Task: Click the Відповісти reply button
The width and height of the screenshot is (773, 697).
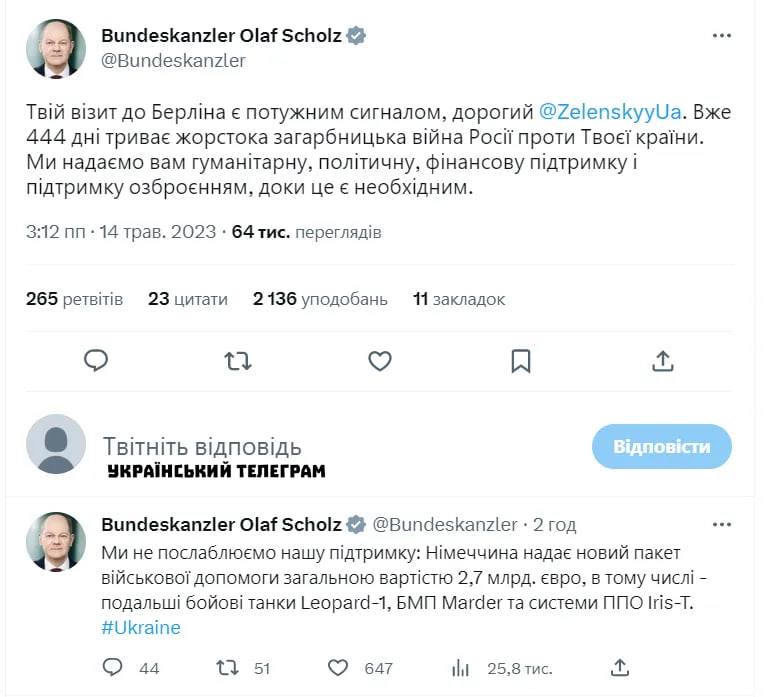Action: 661,446
